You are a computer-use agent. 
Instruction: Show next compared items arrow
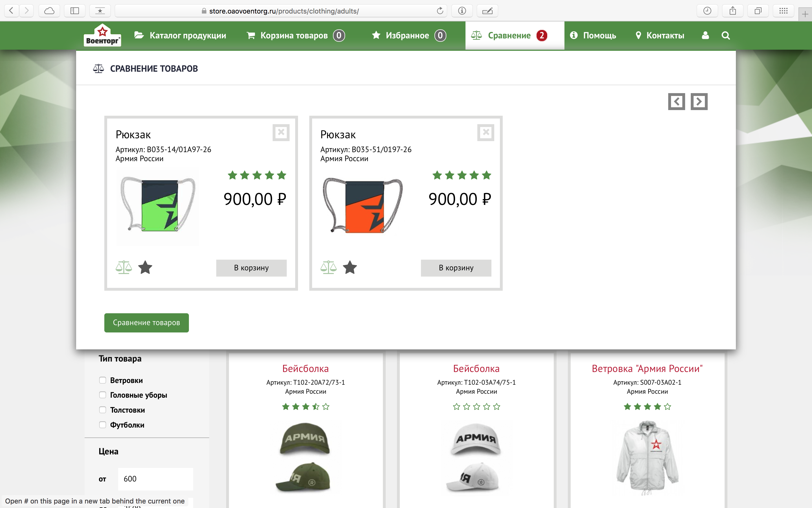tap(699, 102)
